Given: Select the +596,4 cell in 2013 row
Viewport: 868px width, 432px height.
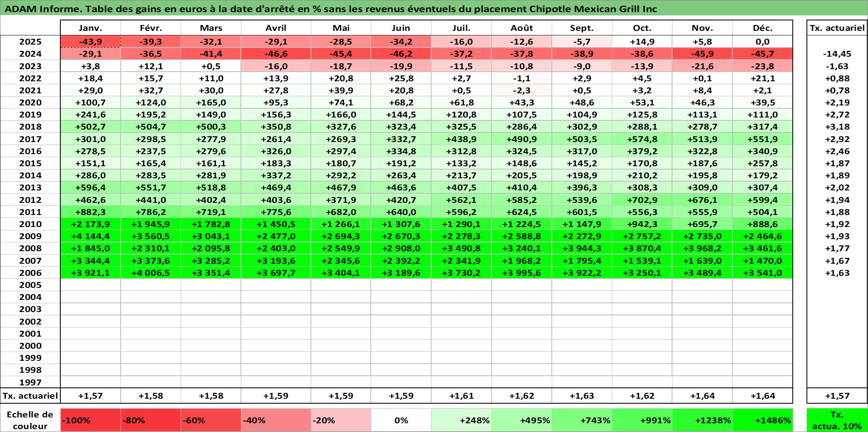Looking at the screenshot, I should click(x=90, y=187).
